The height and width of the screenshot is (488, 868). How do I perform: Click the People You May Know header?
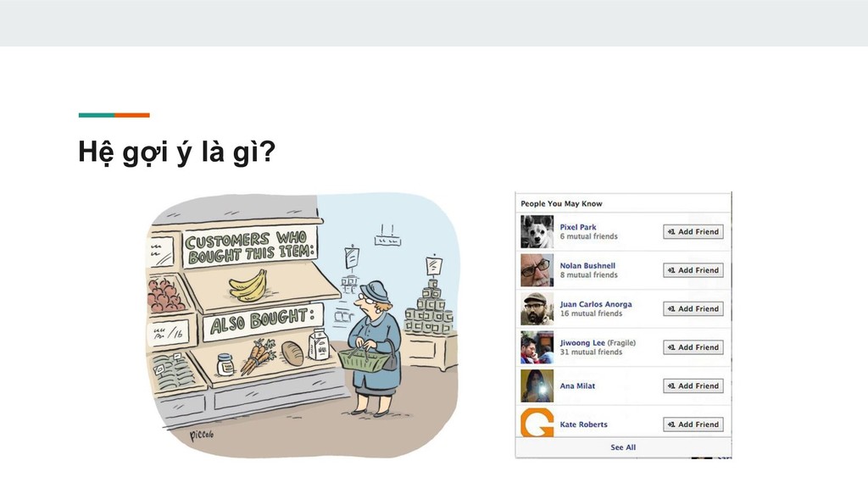pos(561,203)
